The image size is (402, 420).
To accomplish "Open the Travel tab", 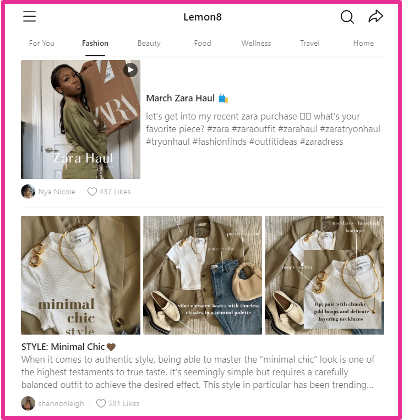I will coord(310,43).
